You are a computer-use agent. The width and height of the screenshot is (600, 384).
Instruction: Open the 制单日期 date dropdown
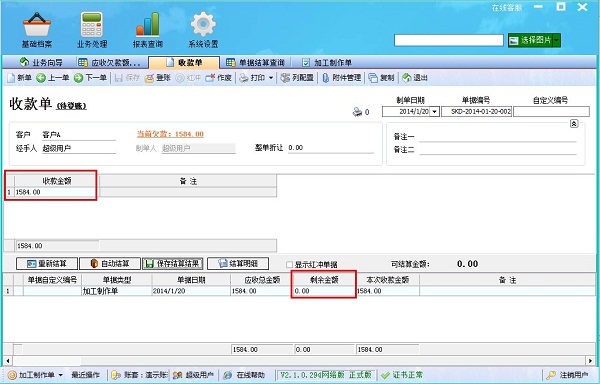pyautogui.click(x=435, y=112)
